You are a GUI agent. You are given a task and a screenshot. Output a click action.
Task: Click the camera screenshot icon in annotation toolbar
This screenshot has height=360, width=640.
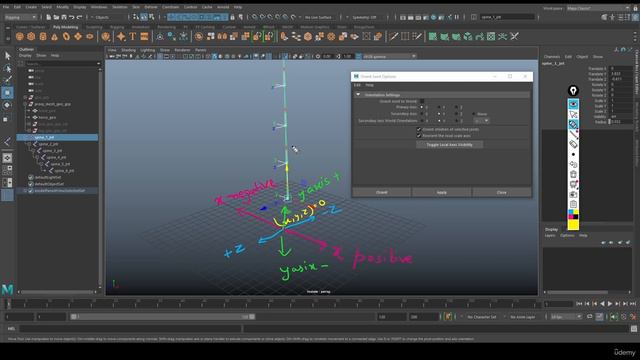573,194
